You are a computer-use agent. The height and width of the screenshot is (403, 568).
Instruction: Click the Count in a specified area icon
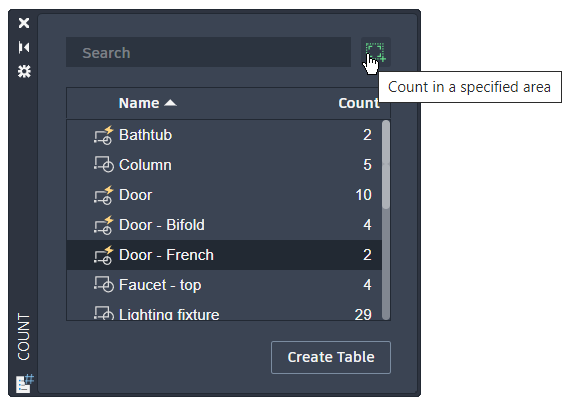tap(375, 52)
